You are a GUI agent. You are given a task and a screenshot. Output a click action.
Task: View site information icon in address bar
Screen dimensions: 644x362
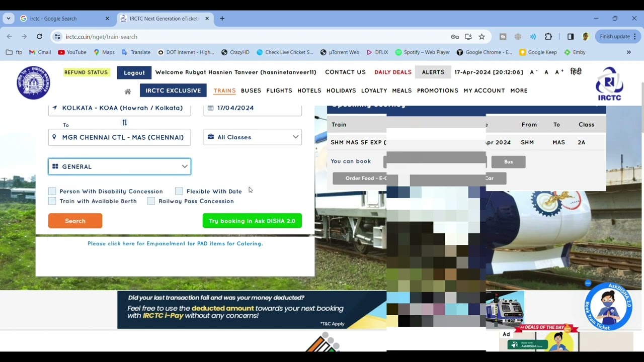57,37
